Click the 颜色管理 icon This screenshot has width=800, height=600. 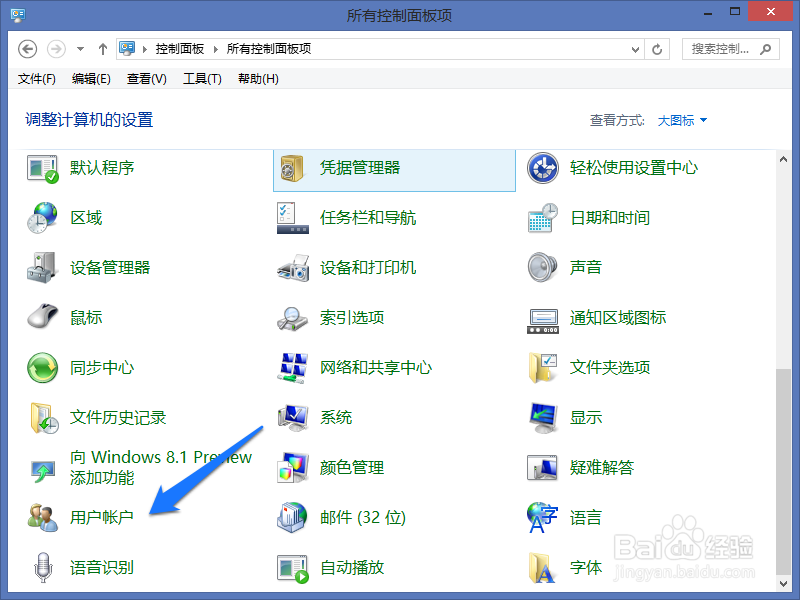[293, 467]
